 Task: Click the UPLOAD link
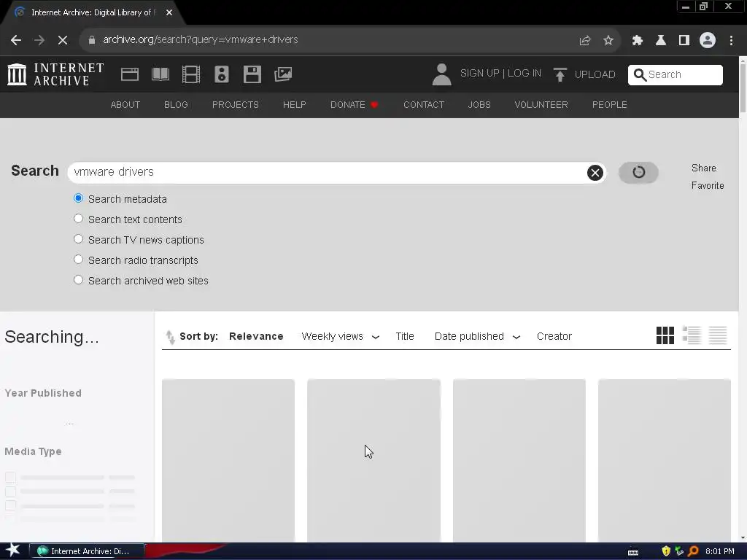coord(595,75)
